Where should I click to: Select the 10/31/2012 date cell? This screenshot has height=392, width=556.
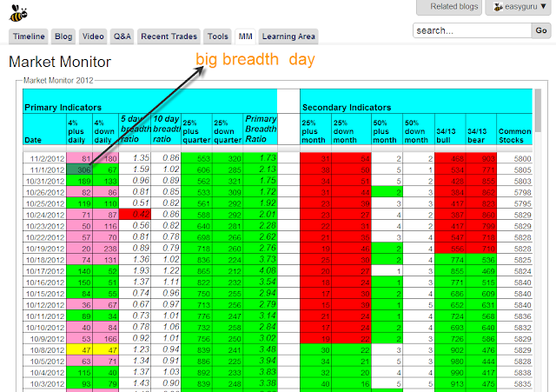coord(44,181)
